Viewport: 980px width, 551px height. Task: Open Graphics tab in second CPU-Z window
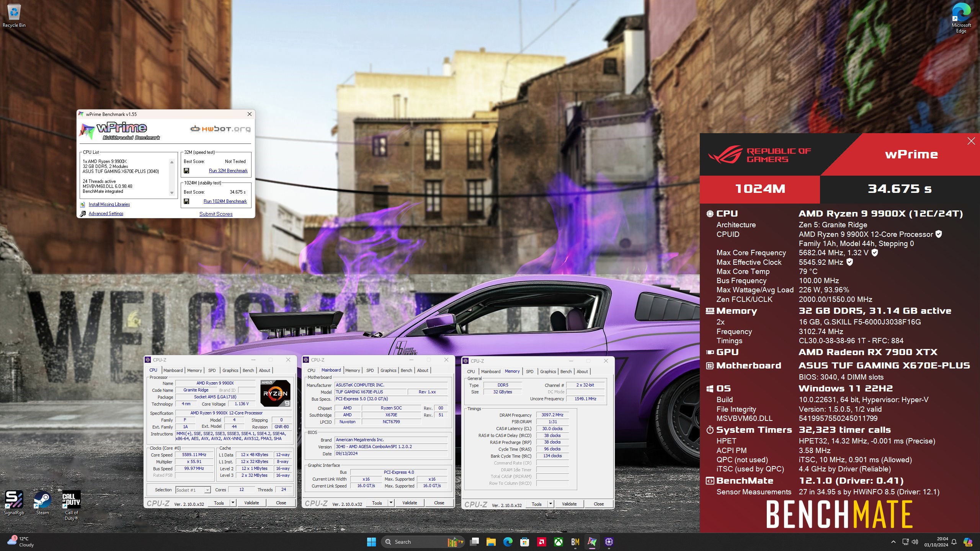[x=389, y=370]
